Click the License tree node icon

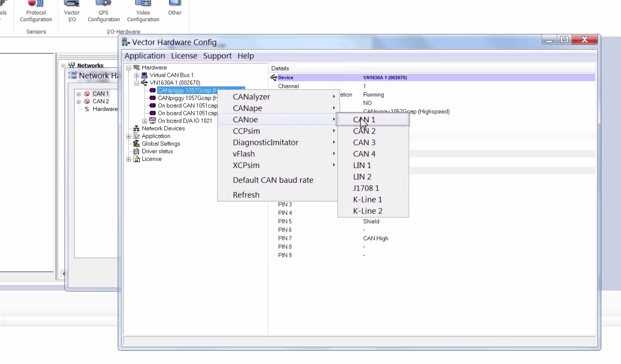click(x=137, y=159)
